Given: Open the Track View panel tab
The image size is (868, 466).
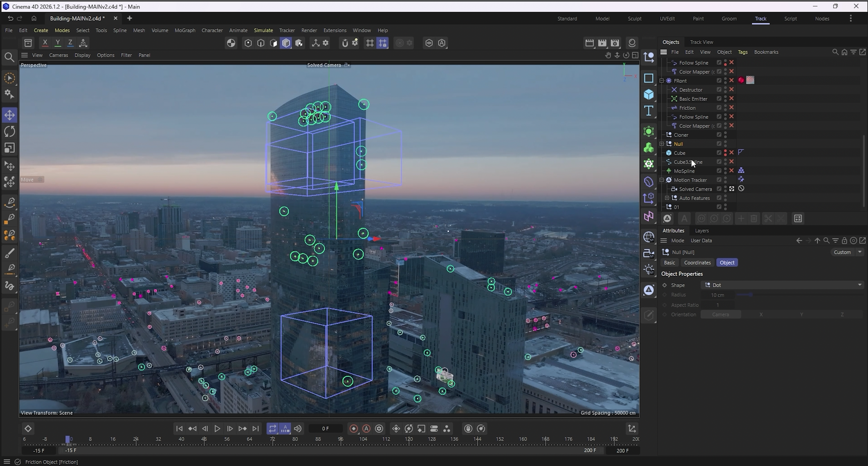Looking at the screenshot, I should coord(701,42).
